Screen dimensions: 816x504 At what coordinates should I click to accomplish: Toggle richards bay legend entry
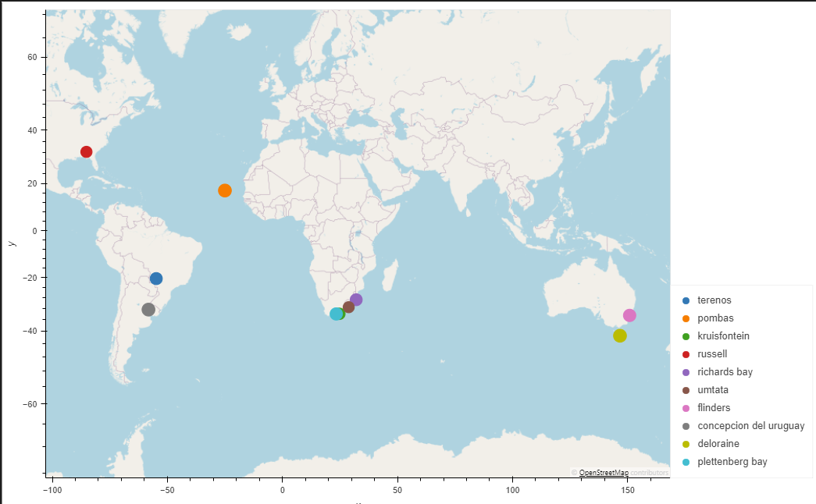click(x=717, y=372)
